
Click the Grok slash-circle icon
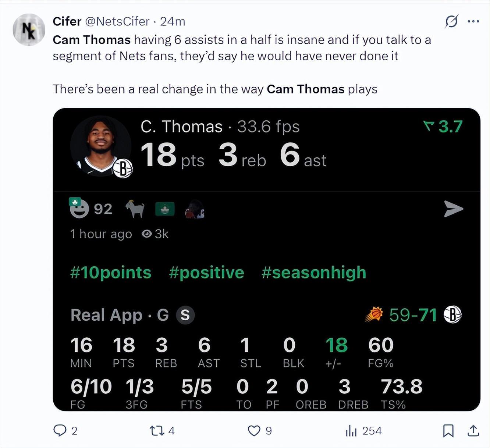point(451,21)
